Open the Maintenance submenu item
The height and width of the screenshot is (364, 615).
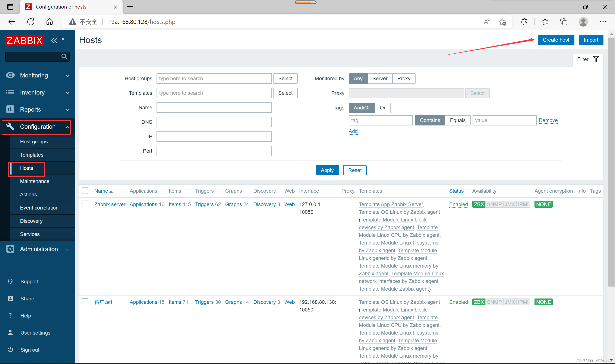click(x=35, y=181)
